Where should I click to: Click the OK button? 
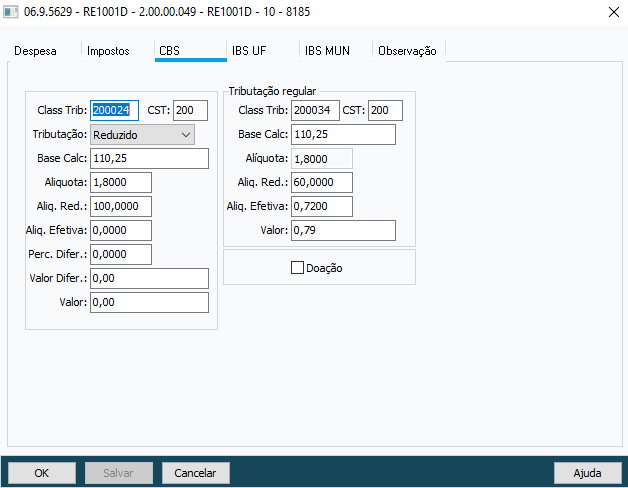click(42, 473)
